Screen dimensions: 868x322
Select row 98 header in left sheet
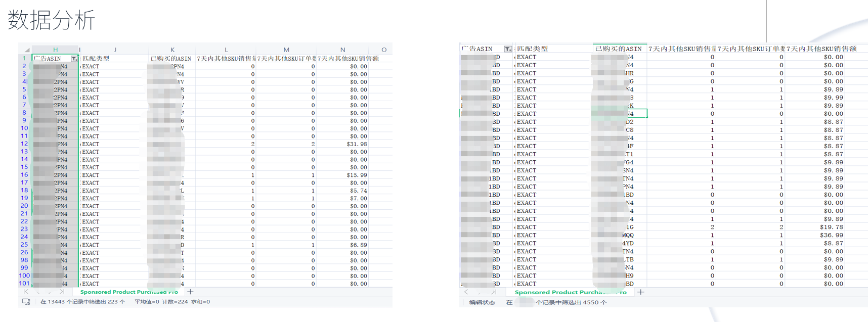click(x=24, y=260)
